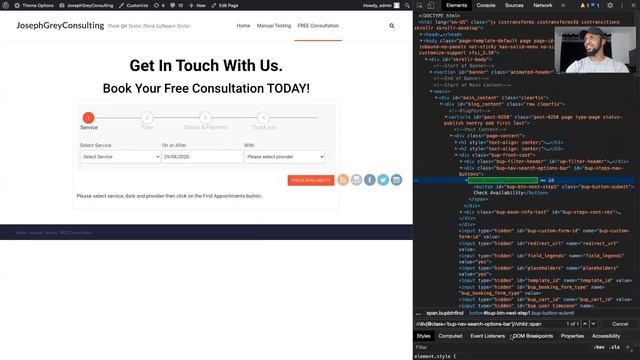Switch to the DOM Breakpoints tab
This screenshot has width=640, height=360.
coord(533,336)
